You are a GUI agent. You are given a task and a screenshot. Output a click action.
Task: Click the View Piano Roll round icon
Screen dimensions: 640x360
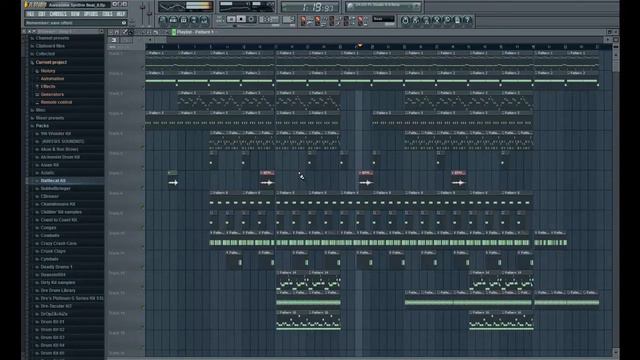[x=184, y=20]
